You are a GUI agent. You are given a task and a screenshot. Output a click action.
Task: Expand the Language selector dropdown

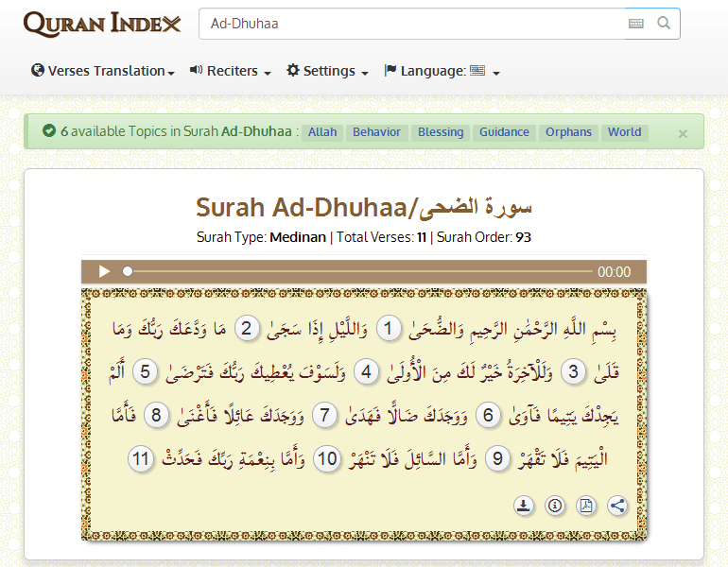click(442, 71)
